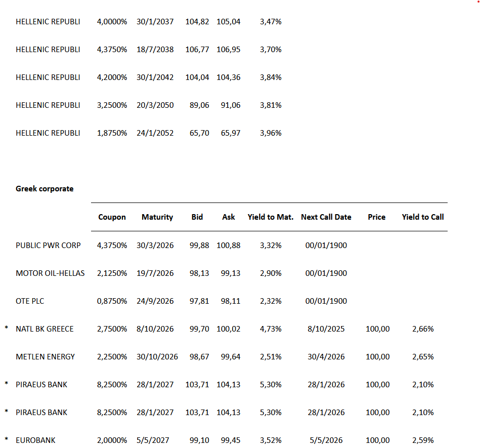Select the NATL BK GREECE row name
Viewport: 480px width, 448px height.
[x=45, y=329]
